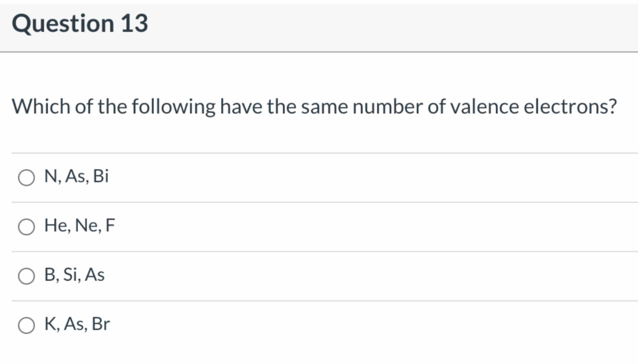Click the word "valence" in the question
This screenshot has width=638, height=364.
(x=485, y=106)
